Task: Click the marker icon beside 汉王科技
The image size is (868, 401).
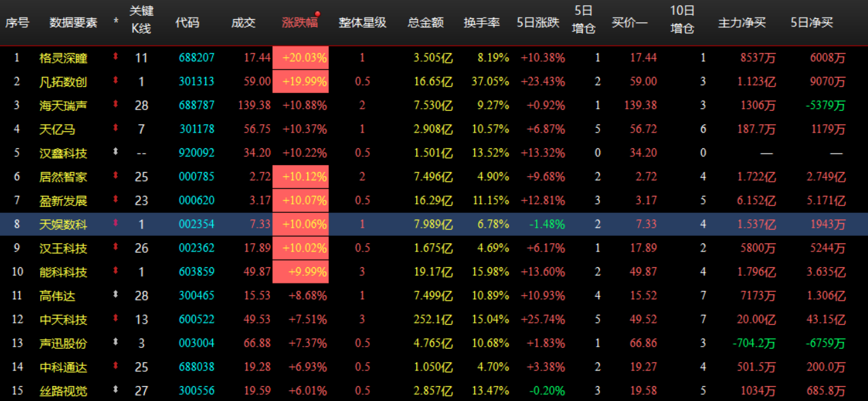Action: pos(115,247)
